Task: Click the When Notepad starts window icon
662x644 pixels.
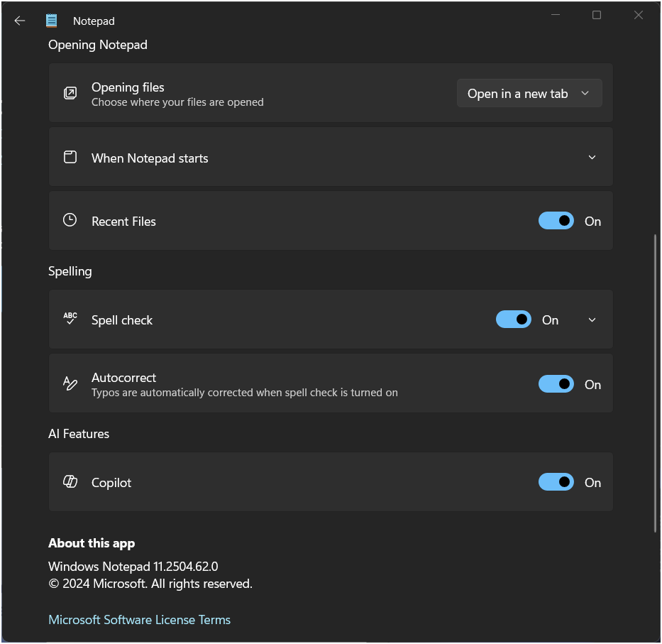Action: pyautogui.click(x=70, y=157)
